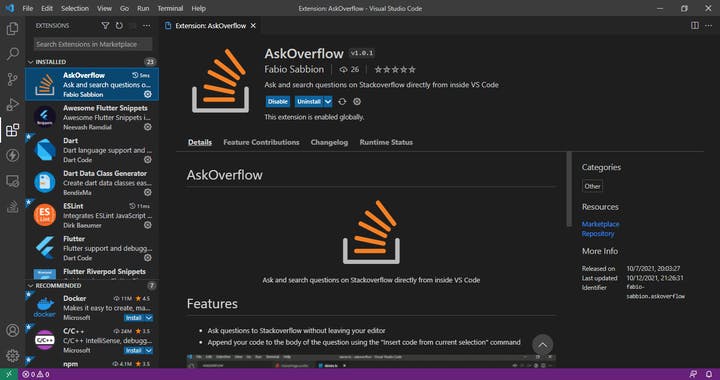Switch to the Feature Contributions tab

(261, 142)
